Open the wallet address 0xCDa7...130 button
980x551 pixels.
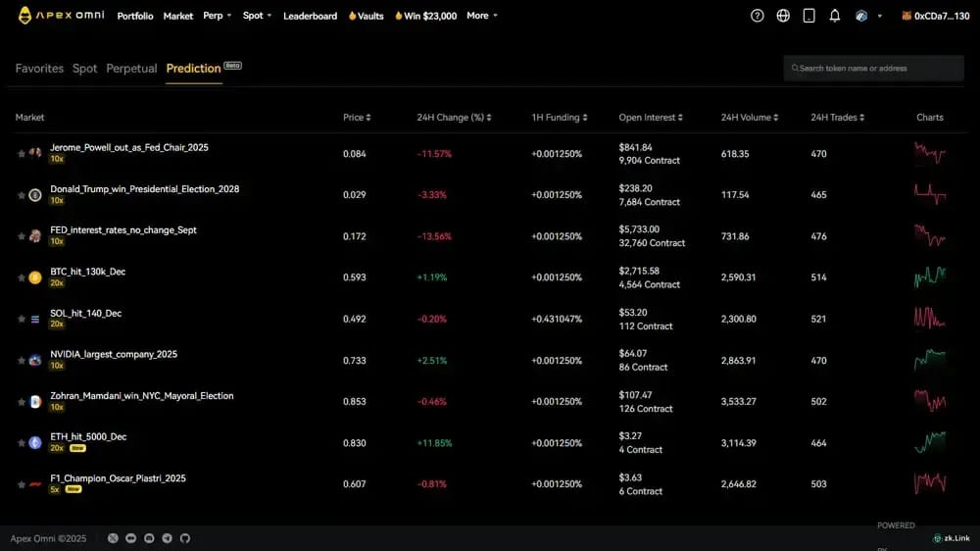(x=936, y=17)
